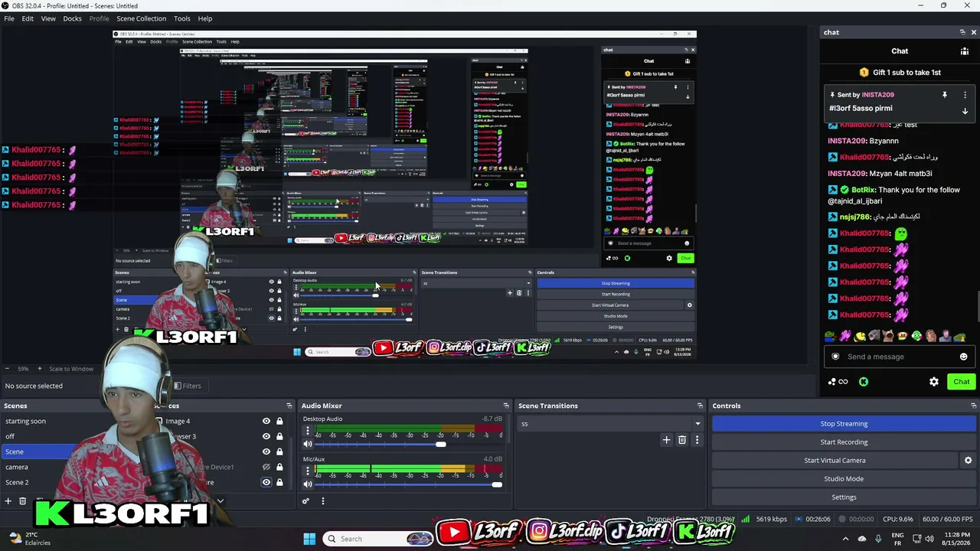Open the Scene Collection menu
Viewport: 980px width, 551px height.
click(141, 18)
